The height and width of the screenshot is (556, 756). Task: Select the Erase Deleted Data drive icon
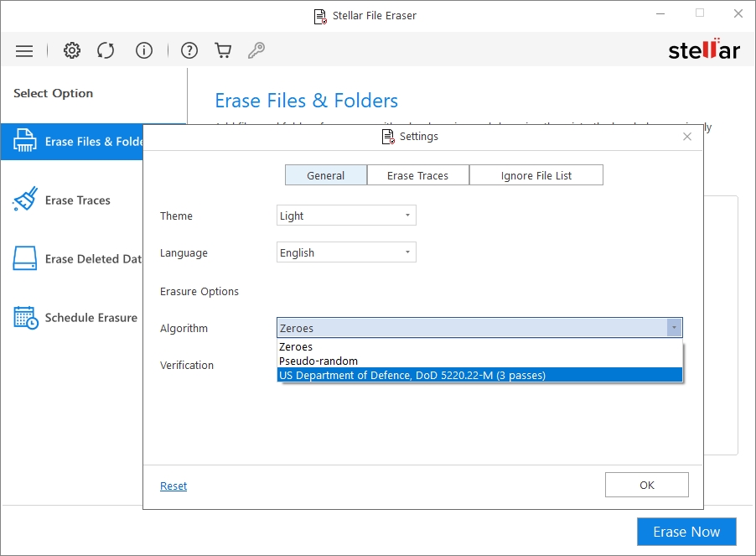25,259
